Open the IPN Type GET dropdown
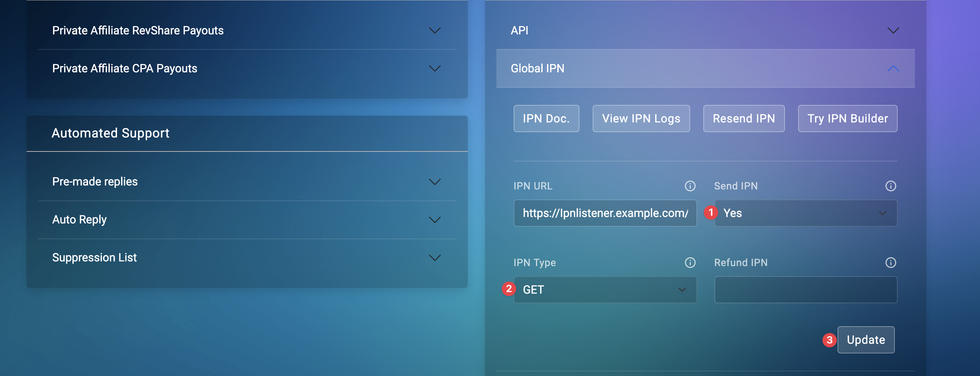The width and height of the screenshot is (980, 376). pos(605,290)
